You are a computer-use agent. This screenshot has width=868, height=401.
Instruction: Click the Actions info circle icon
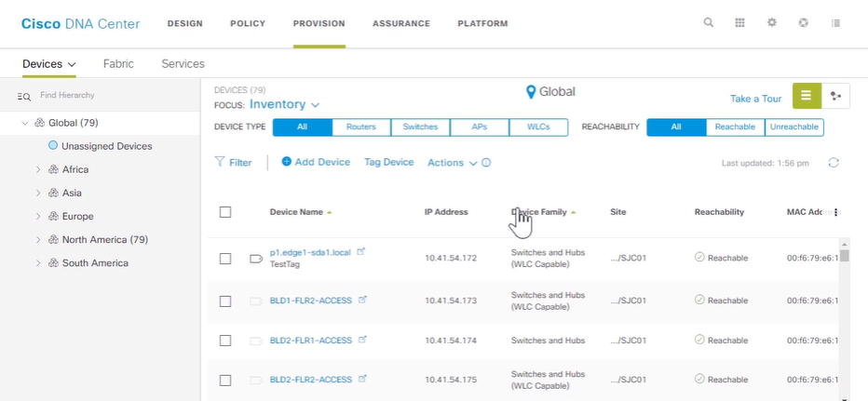486,163
